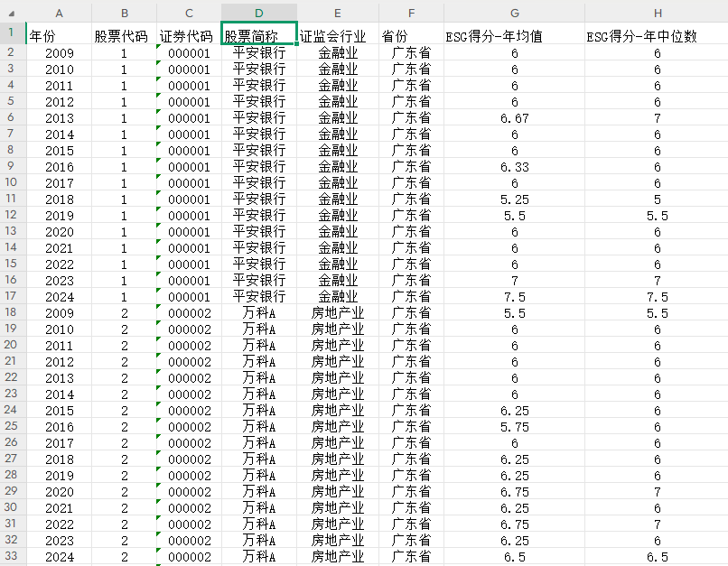This screenshot has height=566, width=728.
Task: Click median value 7.5 in row 17
Action: pos(657,296)
